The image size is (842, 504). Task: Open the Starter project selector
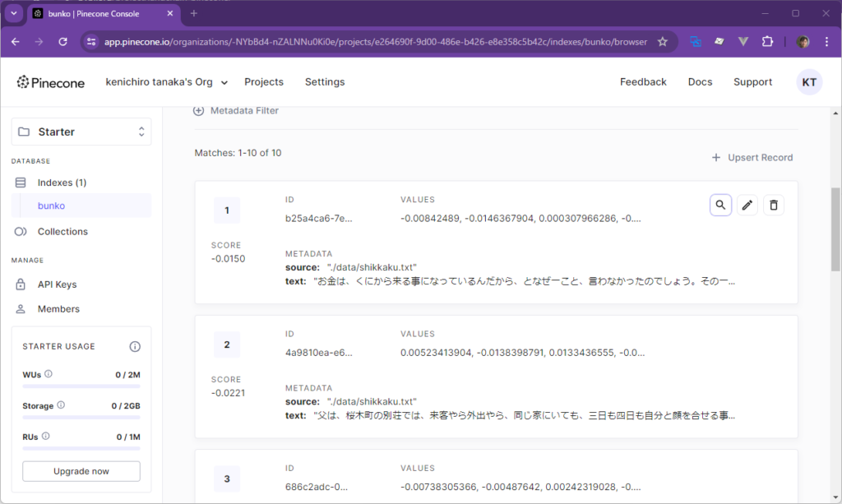81,132
